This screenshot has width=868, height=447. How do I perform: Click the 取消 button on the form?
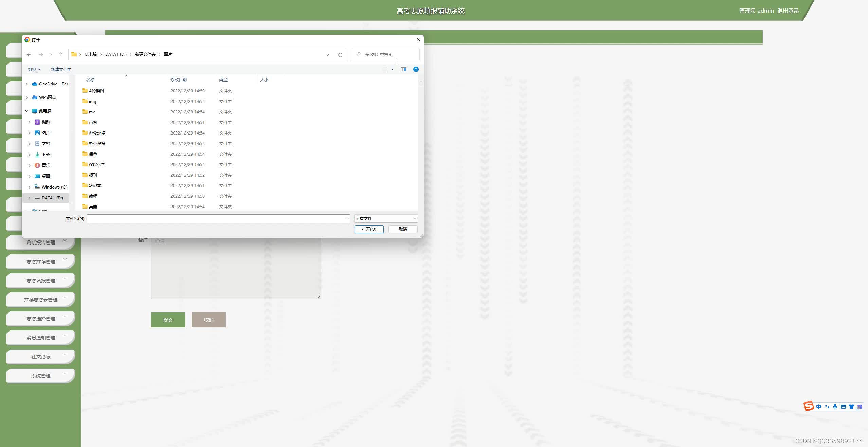click(x=209, y=320)
